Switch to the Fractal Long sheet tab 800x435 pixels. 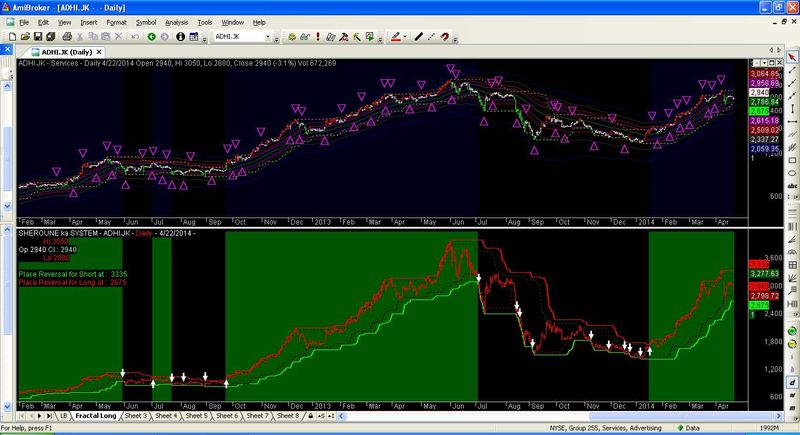pos(95,416)
